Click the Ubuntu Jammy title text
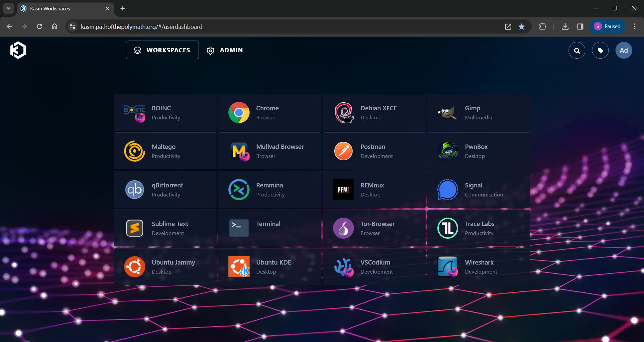644x342 pixels. coord(173,263)
